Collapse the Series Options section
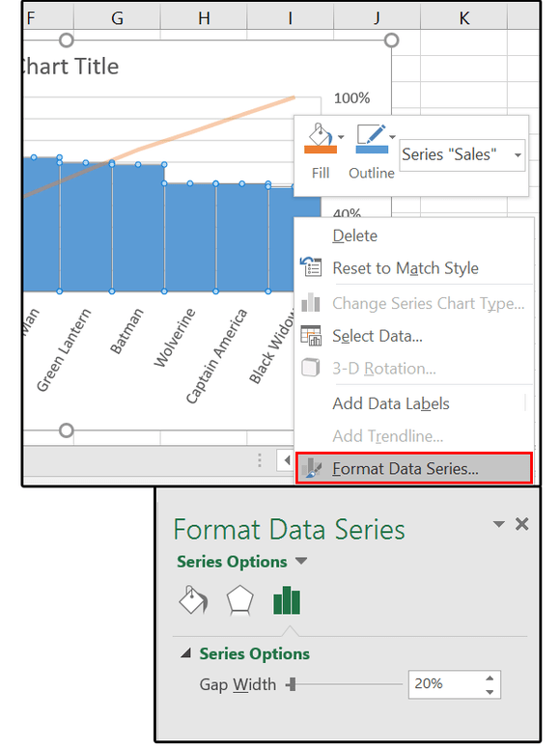 (x=186, y=653)
